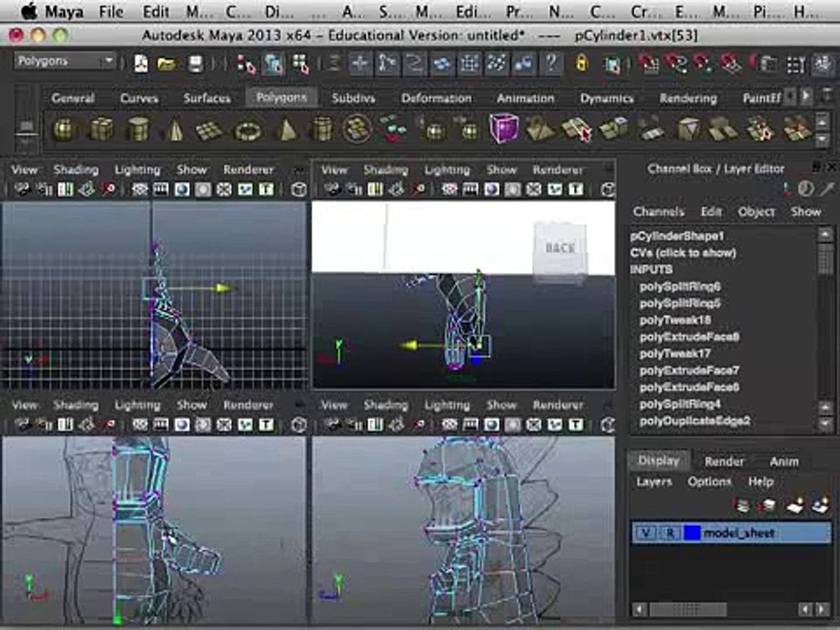This screenshot has width=840, height=630.
Task: Click the New Scene icon
Action: click(142, 64)
